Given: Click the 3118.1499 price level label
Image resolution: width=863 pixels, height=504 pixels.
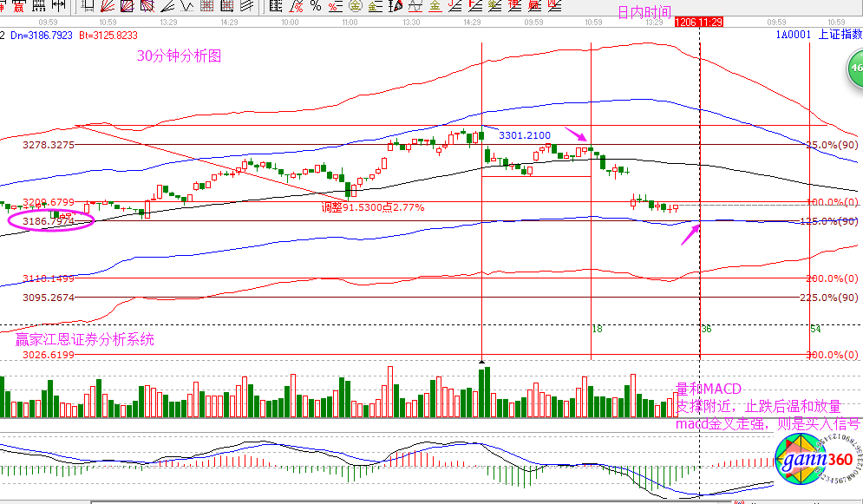Looking at the screenshot, I should pyautogui.click(x=49, y=278).
